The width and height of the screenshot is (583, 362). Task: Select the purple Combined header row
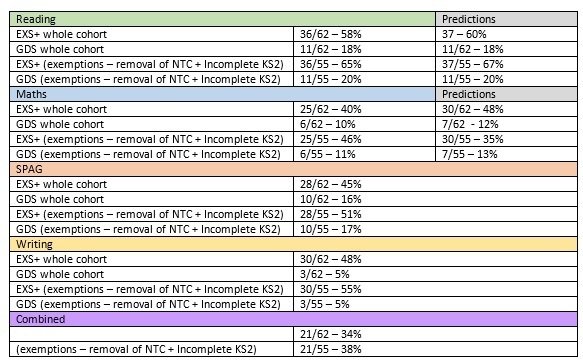click(293, 319)
